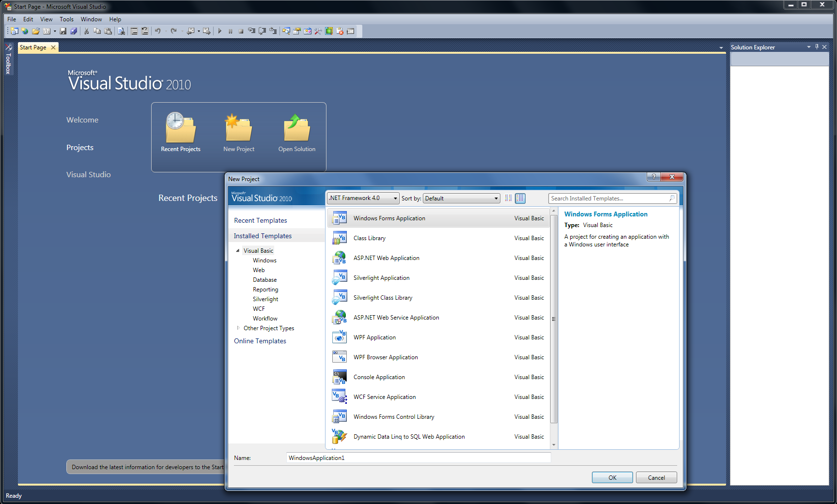This screenshot has width=837, height=504.
Task: Open the Navigate Backward dropdown arrow
Action: pyautogui.click(x=199, y=31)
